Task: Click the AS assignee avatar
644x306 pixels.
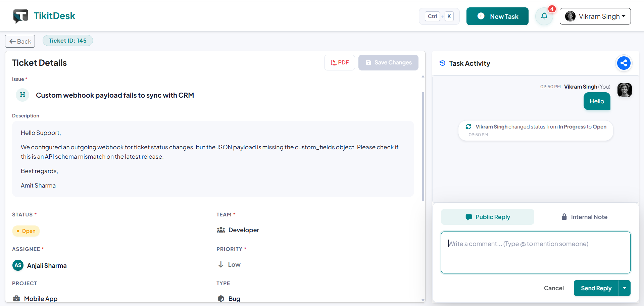Action: pos(18,265)
